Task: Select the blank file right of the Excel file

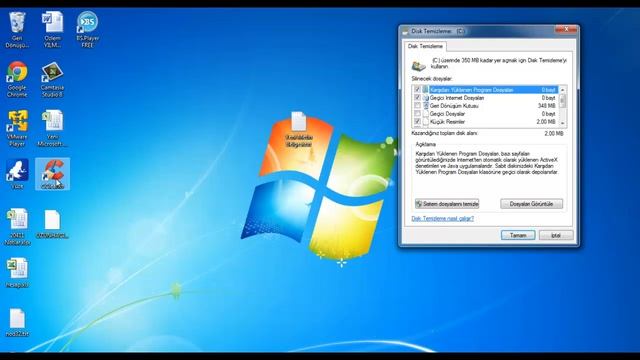Action: pos(52,224)
